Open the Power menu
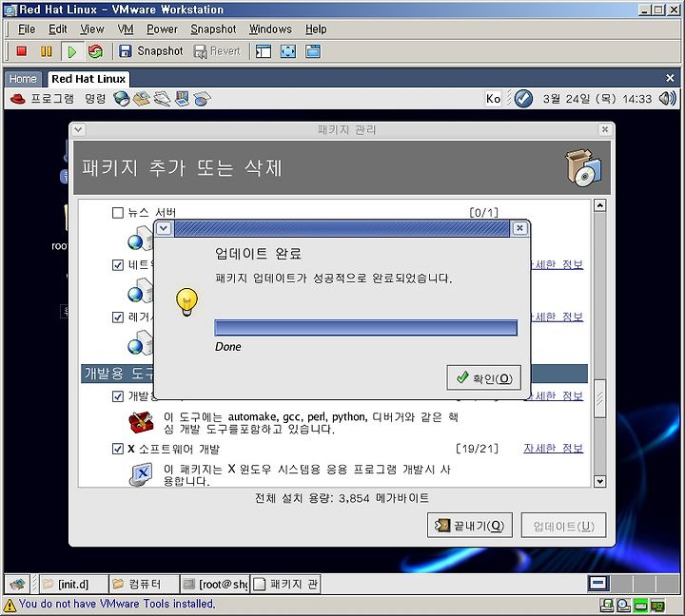The width and height of the screenshot is (685, 616). click(162, 29)
